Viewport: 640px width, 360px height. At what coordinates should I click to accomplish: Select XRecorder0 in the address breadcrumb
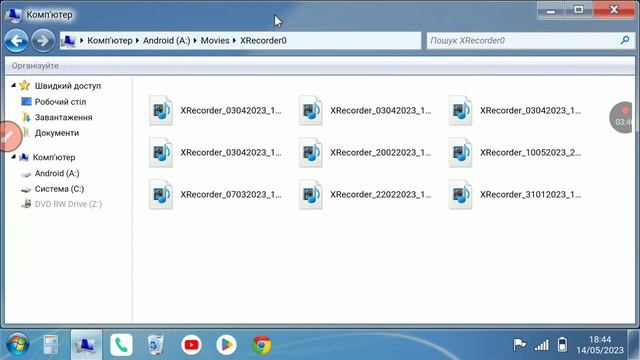[x=263, y=40]
